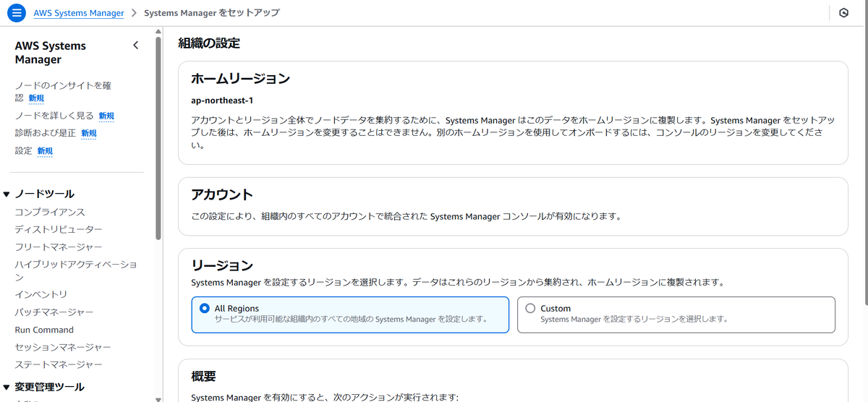Open AWS Systems Manager breadcrumb link

(79, 13)
